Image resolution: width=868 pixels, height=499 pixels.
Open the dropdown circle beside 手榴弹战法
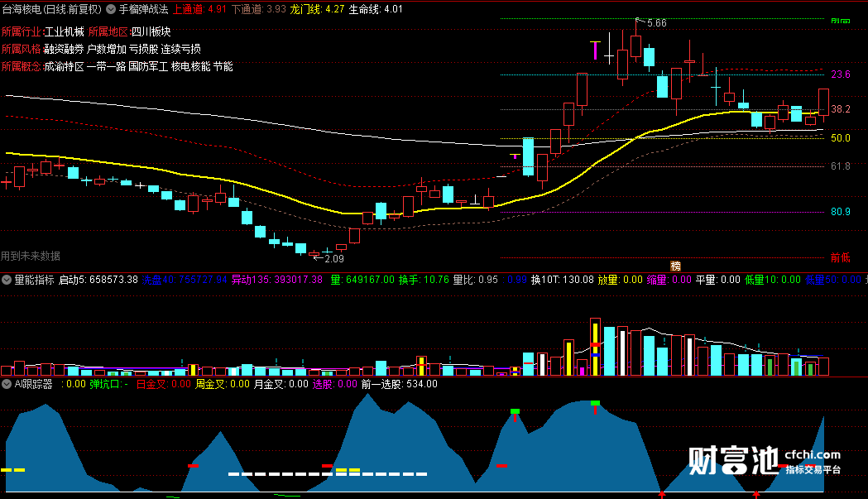click(111, 9)
